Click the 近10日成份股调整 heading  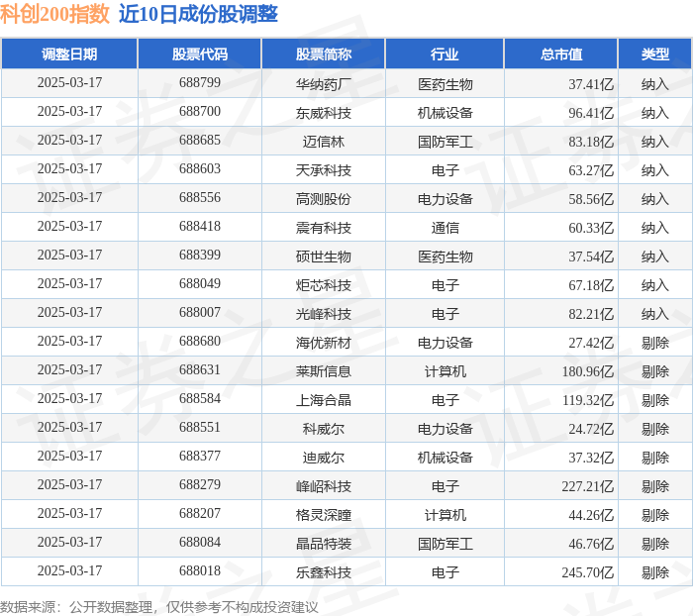[198, 14]
